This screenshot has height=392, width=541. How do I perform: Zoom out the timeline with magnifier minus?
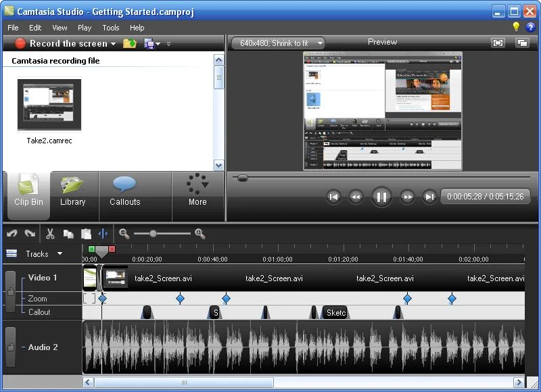tap(124, 234)
